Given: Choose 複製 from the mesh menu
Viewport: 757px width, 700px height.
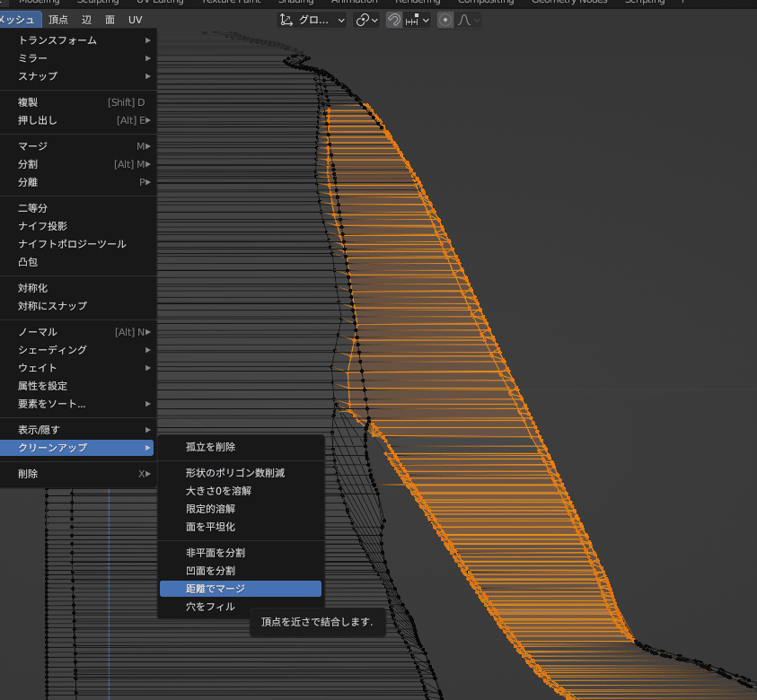Looking at the screenshot, I should [x=77, y=102].
